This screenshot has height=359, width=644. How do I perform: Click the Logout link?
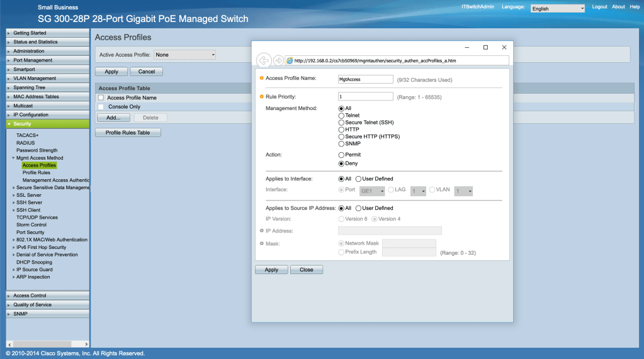pyautogui.click(x=599, y=7)
